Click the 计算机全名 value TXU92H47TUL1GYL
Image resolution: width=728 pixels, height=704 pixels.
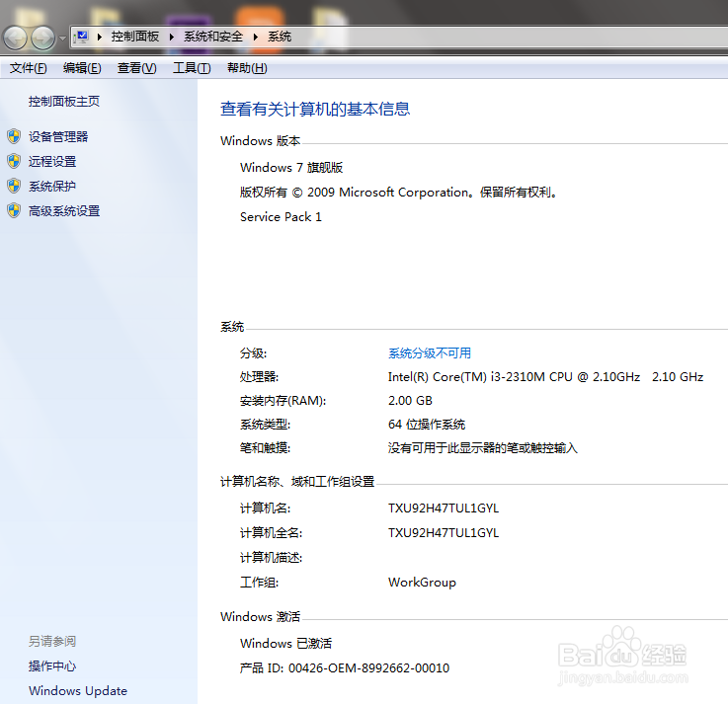click(x=444, y=533)
